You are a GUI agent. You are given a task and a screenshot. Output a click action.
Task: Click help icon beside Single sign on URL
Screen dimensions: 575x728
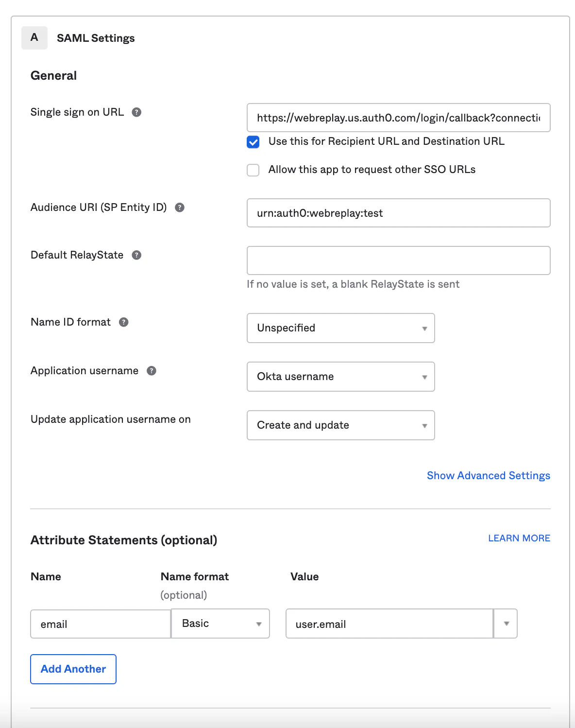pyautogui.click(x=137, y=112)
